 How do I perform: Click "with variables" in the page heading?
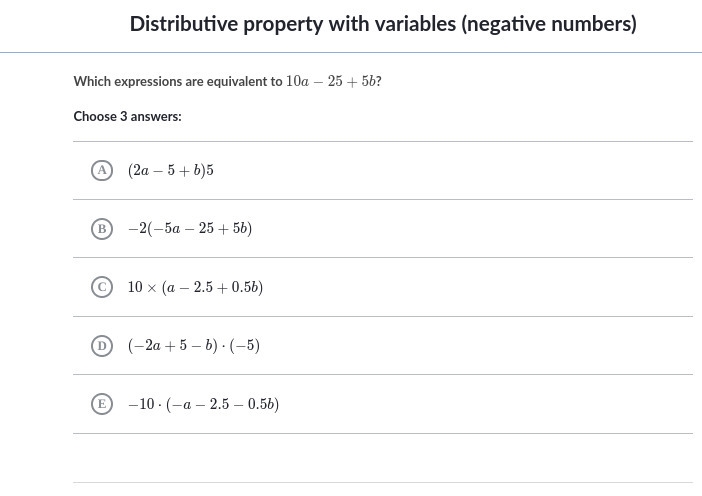tap(392, 24)
